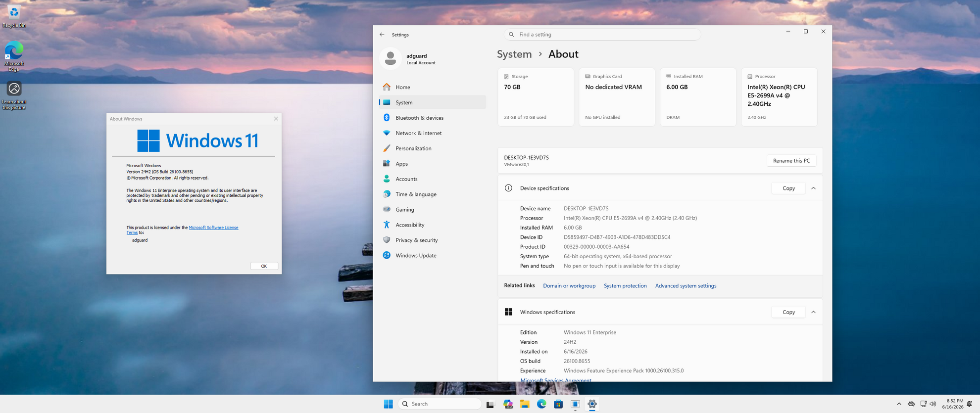The height and width of the screenshot is (413, 980).
Task: Show hidden tray icons chevron
Action: (899, 404)
